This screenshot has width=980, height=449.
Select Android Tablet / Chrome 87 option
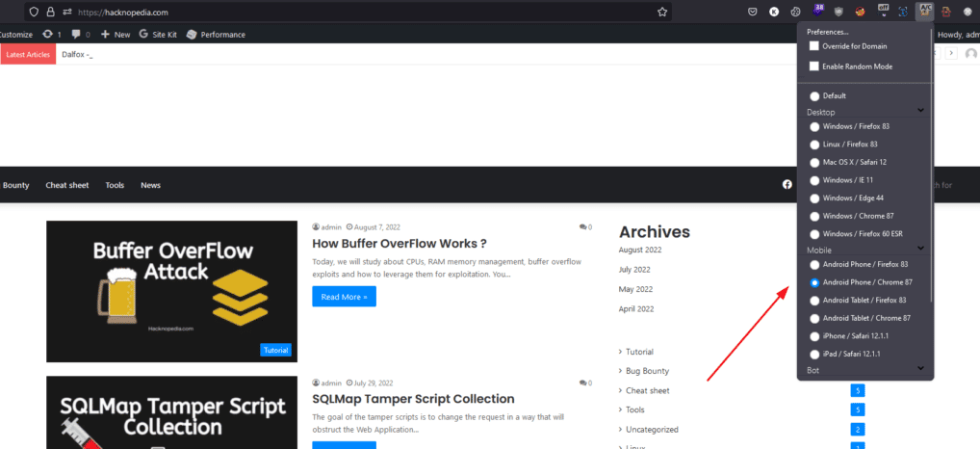[814, 318]
